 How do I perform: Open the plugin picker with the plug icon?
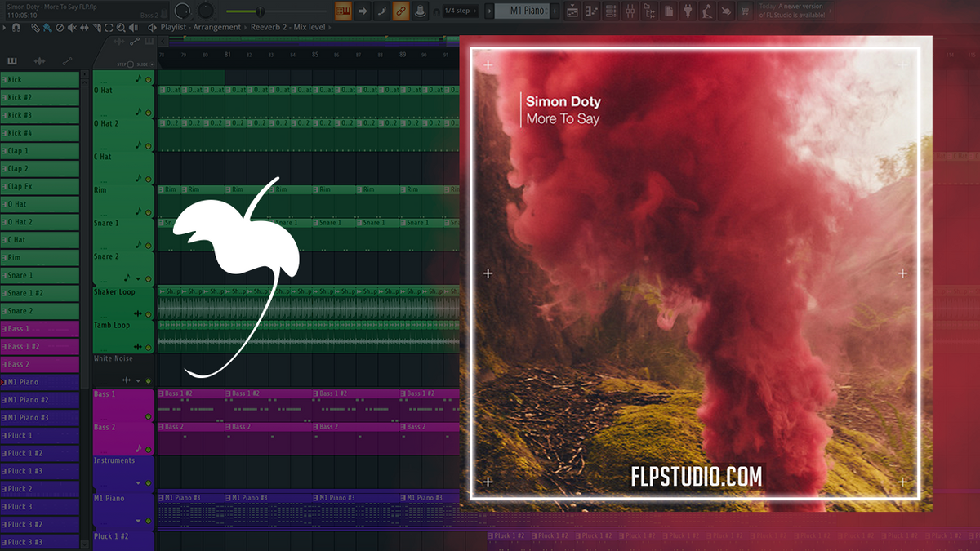pos(688,11)
